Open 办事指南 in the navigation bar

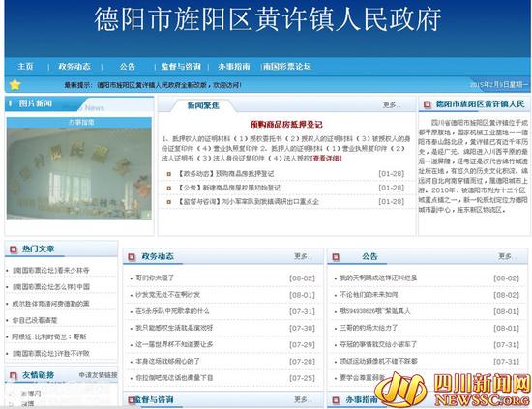tap(234, 66)
